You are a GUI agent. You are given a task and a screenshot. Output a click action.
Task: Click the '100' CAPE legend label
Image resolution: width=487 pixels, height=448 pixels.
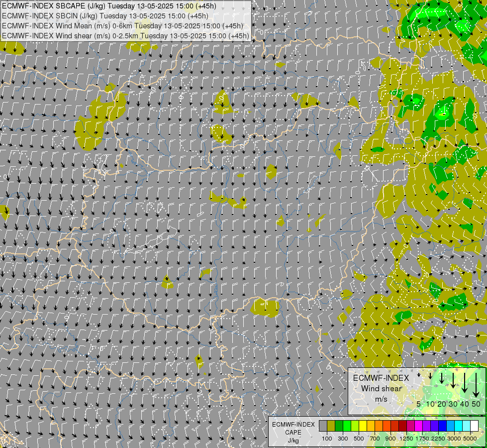[327, 439]
